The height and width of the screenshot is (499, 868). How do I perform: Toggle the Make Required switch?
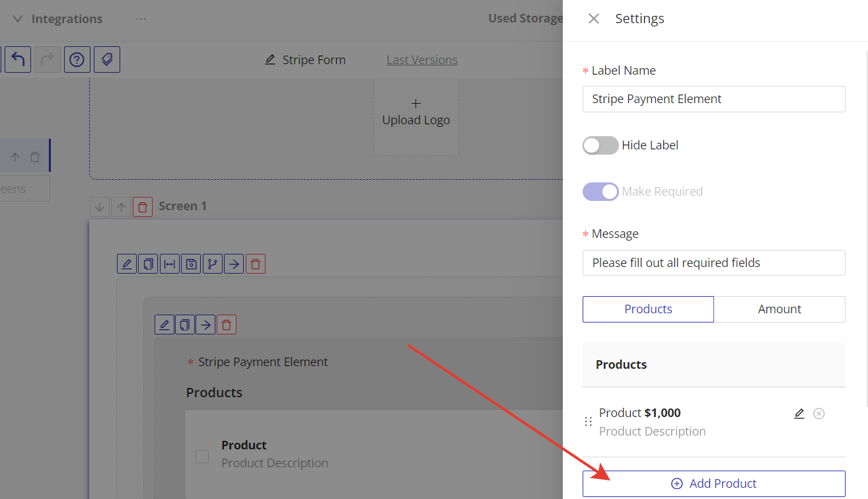pos(600,192)
